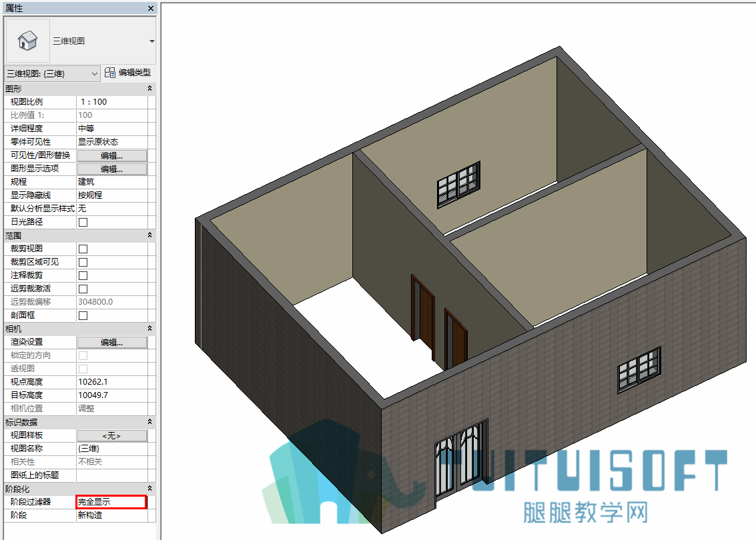This screenshot has height=540, width=756.
Task: Select the window on the back interior wall
Action: coord(458,185)
